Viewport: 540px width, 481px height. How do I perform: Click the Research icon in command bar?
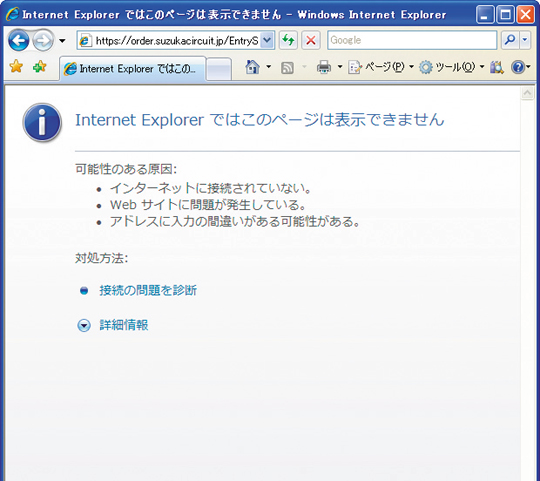497,67
